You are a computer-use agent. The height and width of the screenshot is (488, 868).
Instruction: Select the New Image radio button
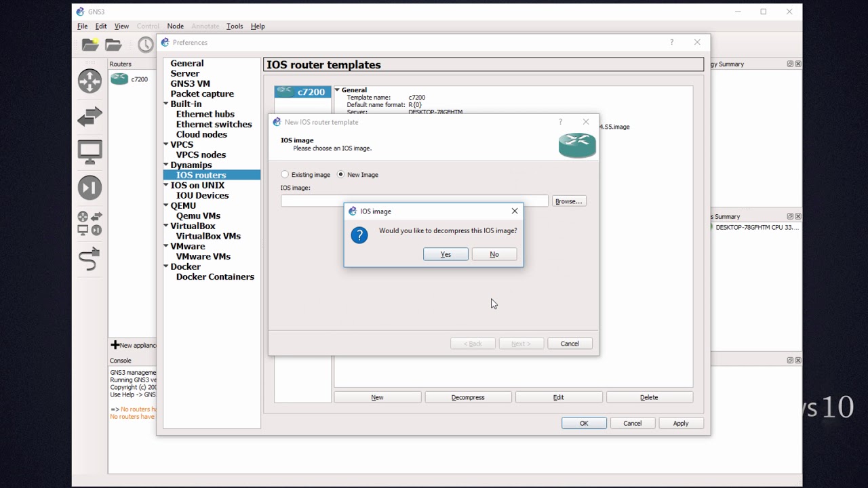358,174
